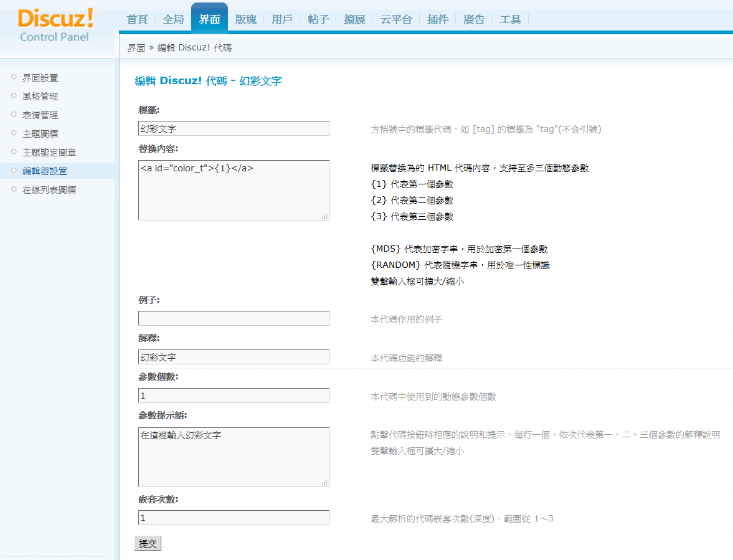Click the empty 例子 input field
The image size is (733, 560).
(234, 318)
